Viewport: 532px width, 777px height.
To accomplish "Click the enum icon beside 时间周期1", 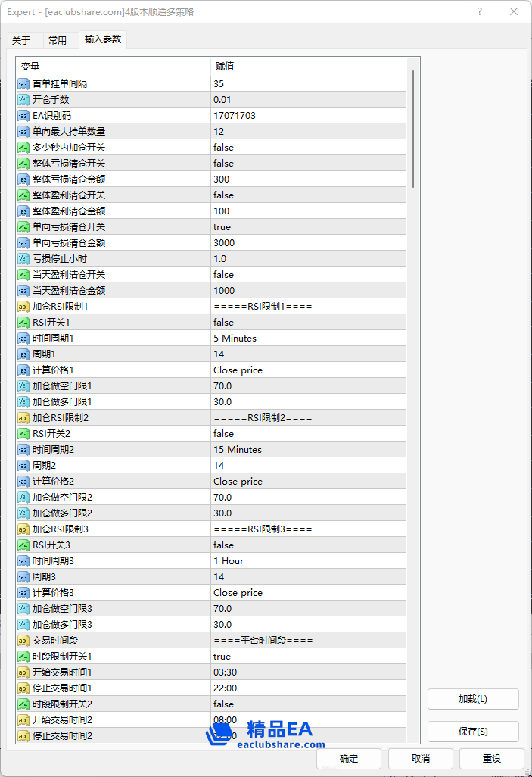I will click(x=23, y=338).
